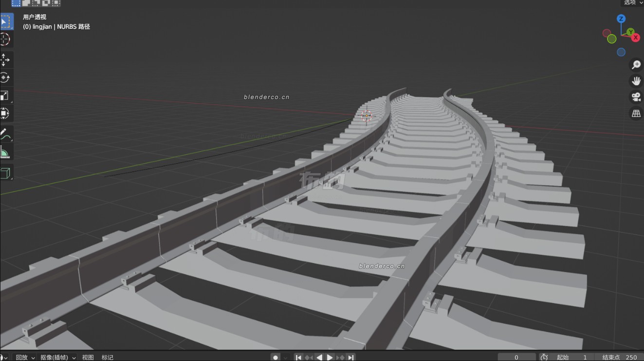Set selection mode to extend (second icon)
Screen dimensions: 644x361
[26, 3]
